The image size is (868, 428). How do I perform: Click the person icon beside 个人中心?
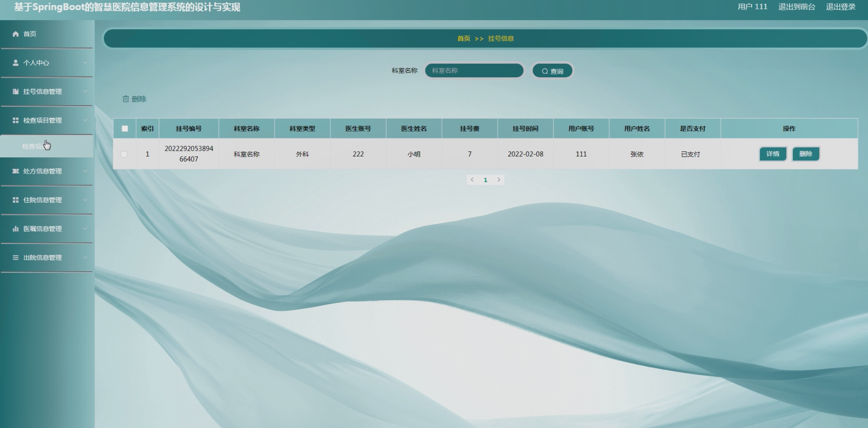click(15, 63)
